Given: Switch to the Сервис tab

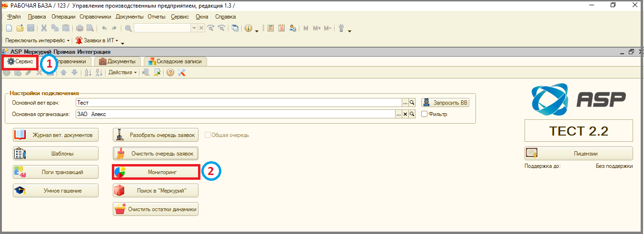Looking at the screenshot, I should coord(20,62).
